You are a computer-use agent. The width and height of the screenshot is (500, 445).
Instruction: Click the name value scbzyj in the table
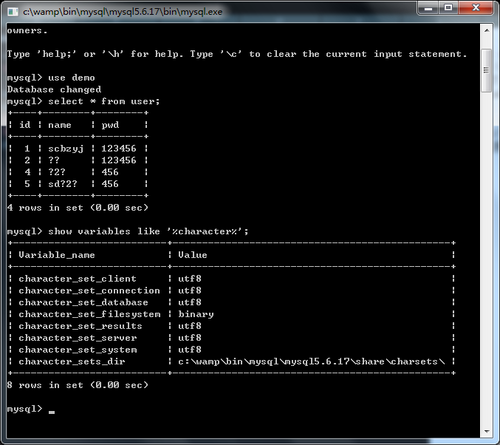pyautogui.click(x=66, y=149)
